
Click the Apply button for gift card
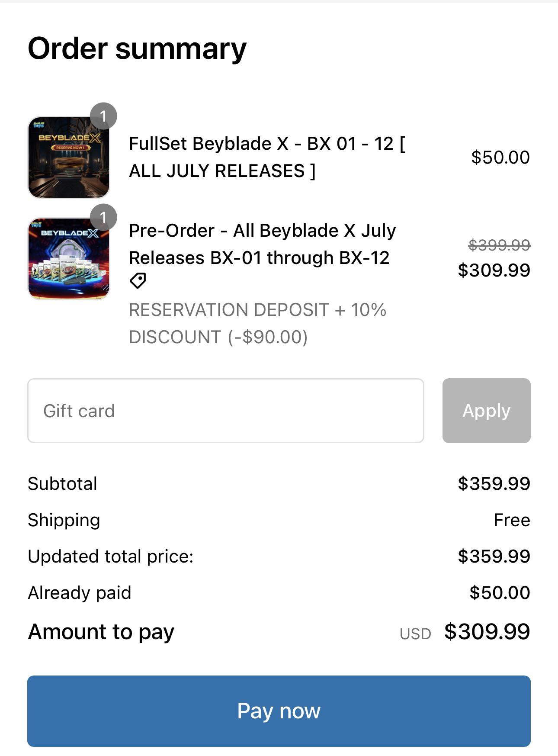[x=486, y=410]
